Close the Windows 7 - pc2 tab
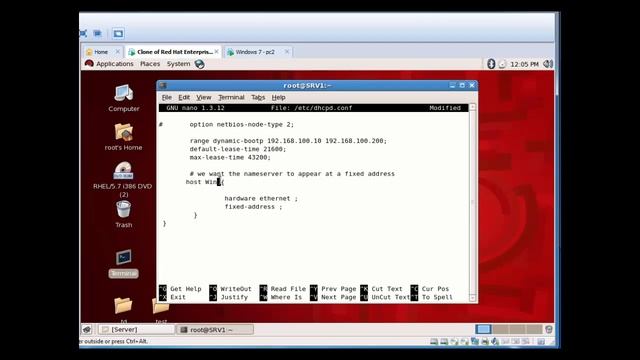This screenshot has width=640, height=360. [x=287, y=51]
